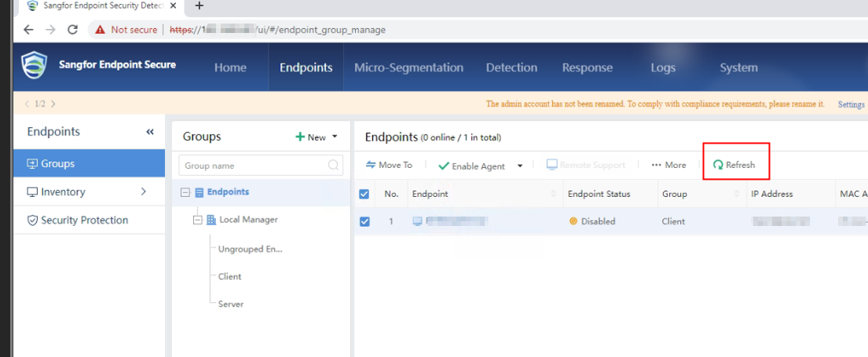Viewport: 868px width, 357px height.
Task: Click the Move To toolbar icon
Action: [372, 165]
